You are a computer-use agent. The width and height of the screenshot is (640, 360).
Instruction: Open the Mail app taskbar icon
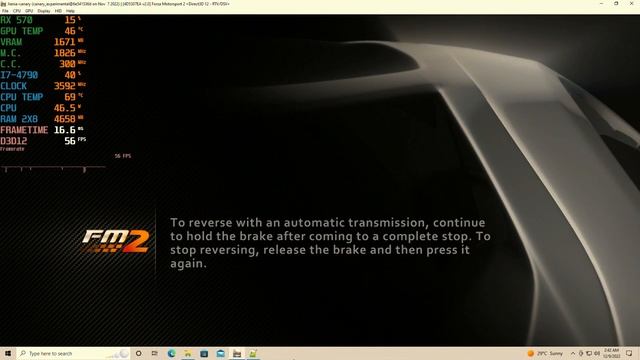pos(220,353)
